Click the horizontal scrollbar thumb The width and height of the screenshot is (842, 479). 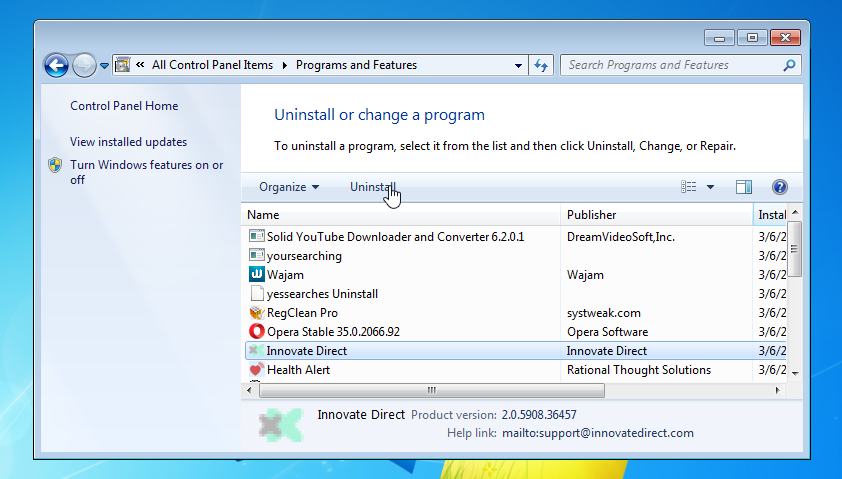pyautogui.click(x=432, y=390)
